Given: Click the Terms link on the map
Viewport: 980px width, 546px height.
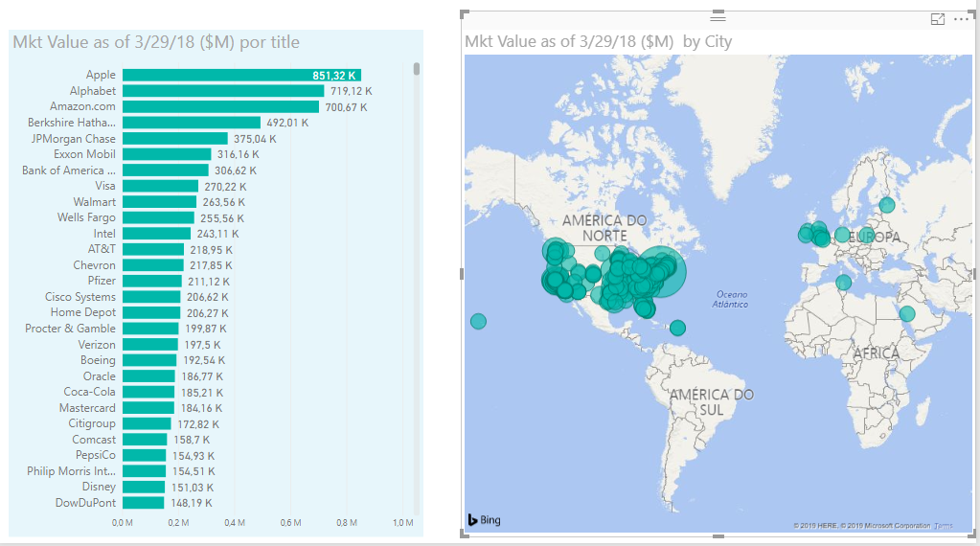Looking at the screenshot, I should (x=944, y=526).
